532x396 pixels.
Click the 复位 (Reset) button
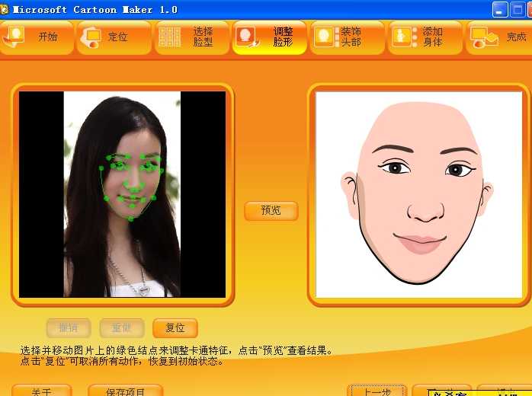[x=175, y=328]
